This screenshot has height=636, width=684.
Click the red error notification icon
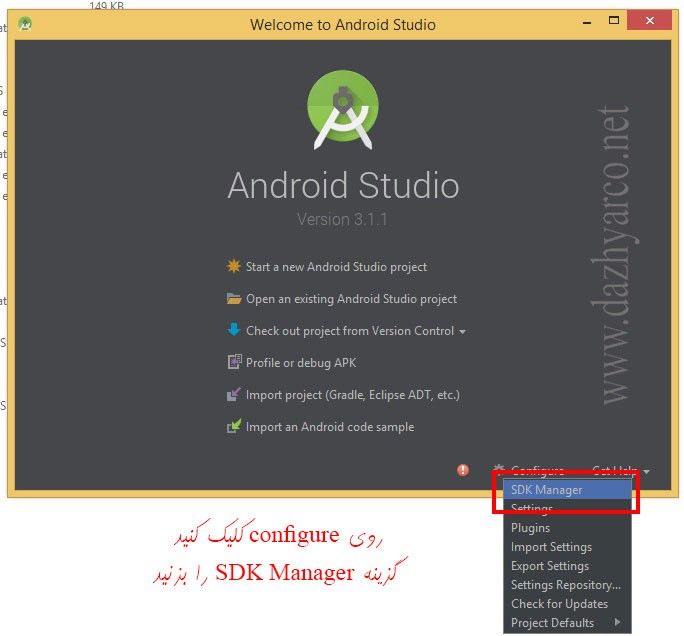(x=463, y=470)
